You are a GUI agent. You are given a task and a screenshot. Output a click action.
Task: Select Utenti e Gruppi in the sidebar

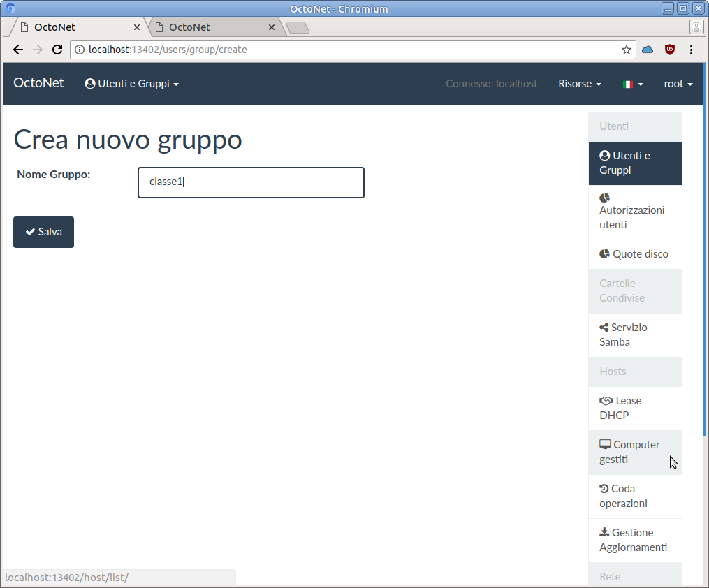(635, 163)
